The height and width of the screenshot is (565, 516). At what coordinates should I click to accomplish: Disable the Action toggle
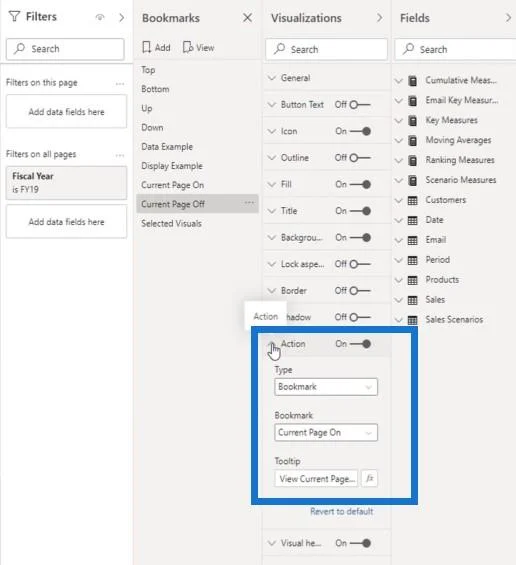(360, 344)
